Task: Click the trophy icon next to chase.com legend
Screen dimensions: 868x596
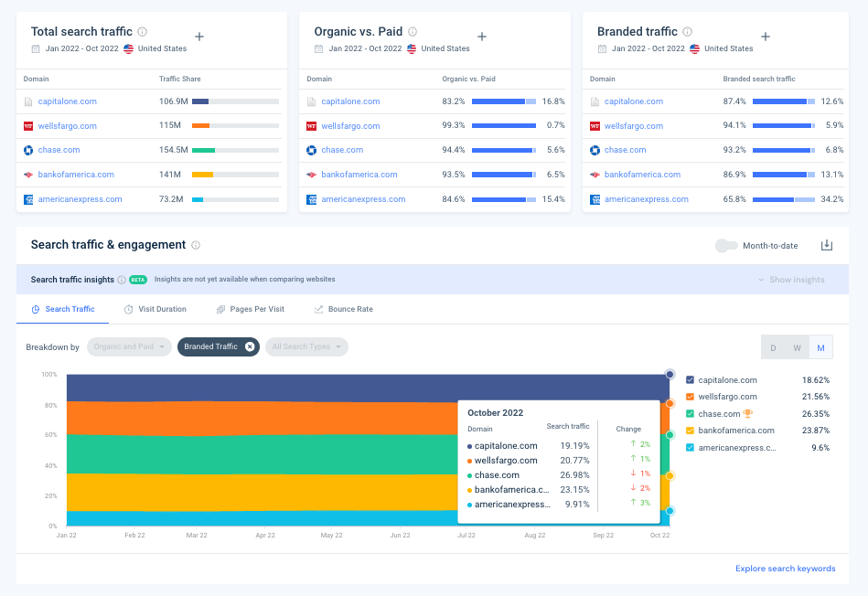Action: [x=748, y=413]
